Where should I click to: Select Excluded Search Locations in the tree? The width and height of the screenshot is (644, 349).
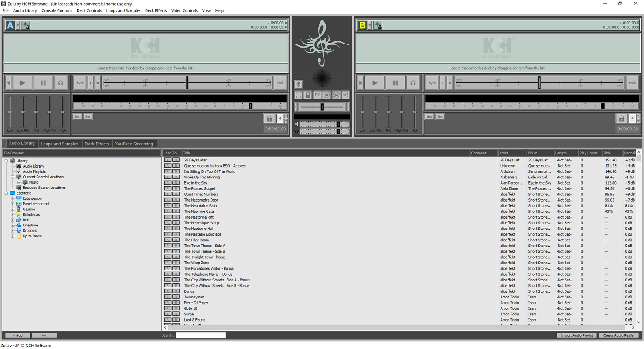[44, 188]
